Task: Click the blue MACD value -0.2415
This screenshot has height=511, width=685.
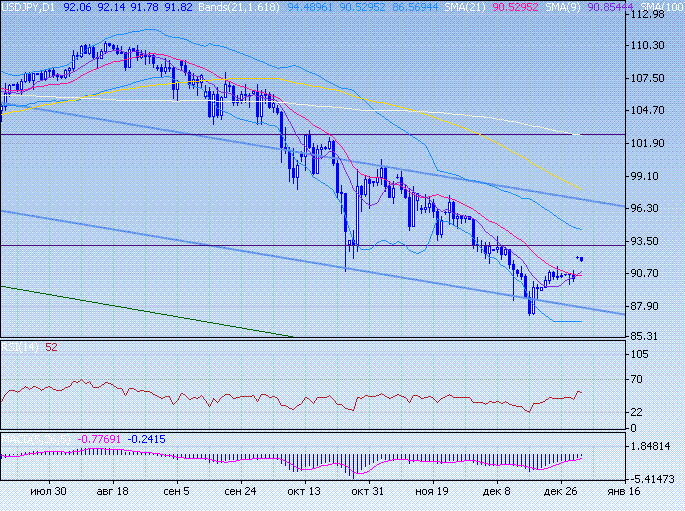Action: 147,439
